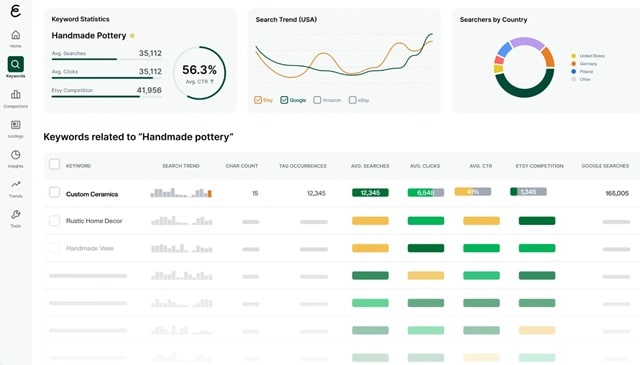The width and height of the screenshot is (640, 365).
Task: Sort by the Etsy Competition column header
Action: (x=540, y=166)
